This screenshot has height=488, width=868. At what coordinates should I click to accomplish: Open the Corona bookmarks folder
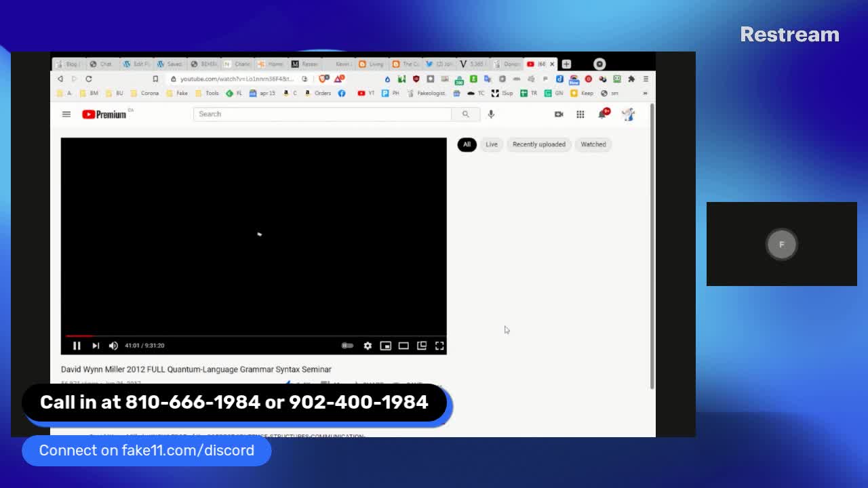coord(144,94)
